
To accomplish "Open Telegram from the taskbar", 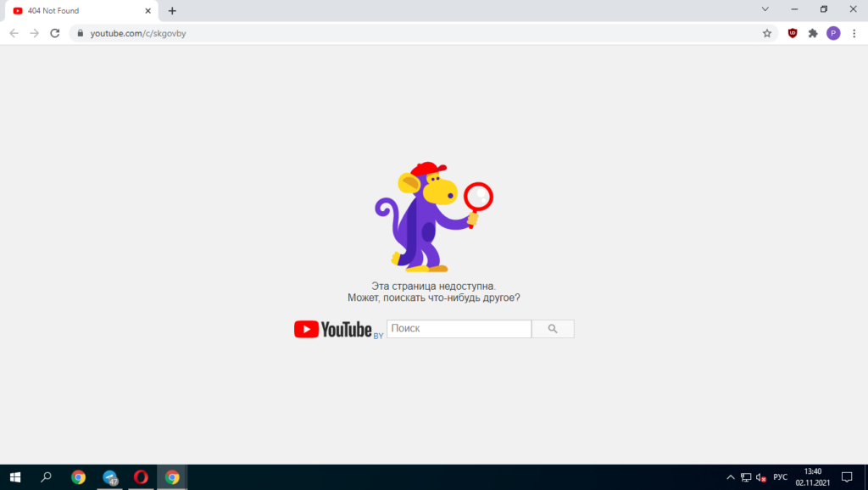I will click(109, 477).
